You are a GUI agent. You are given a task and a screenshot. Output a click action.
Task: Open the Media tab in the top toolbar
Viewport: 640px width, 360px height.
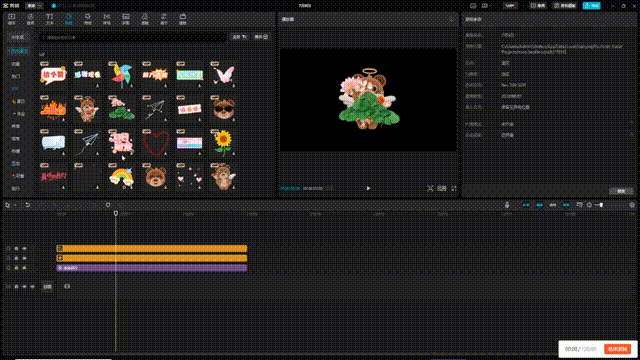coord(11,19)
